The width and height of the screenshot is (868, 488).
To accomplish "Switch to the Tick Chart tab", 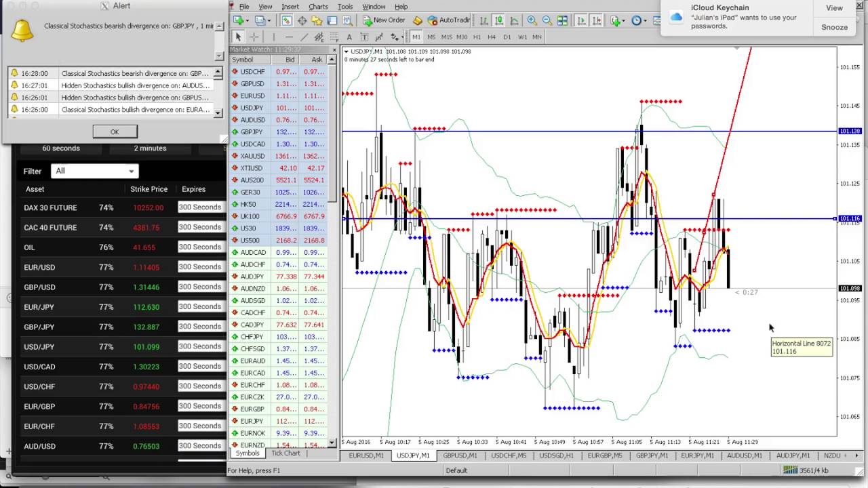I will tap(285, 453).
